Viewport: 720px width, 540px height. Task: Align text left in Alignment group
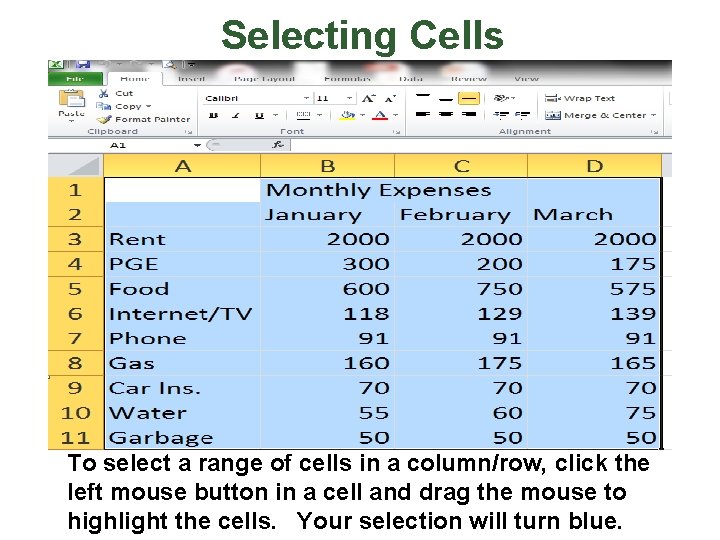[422, 114]
